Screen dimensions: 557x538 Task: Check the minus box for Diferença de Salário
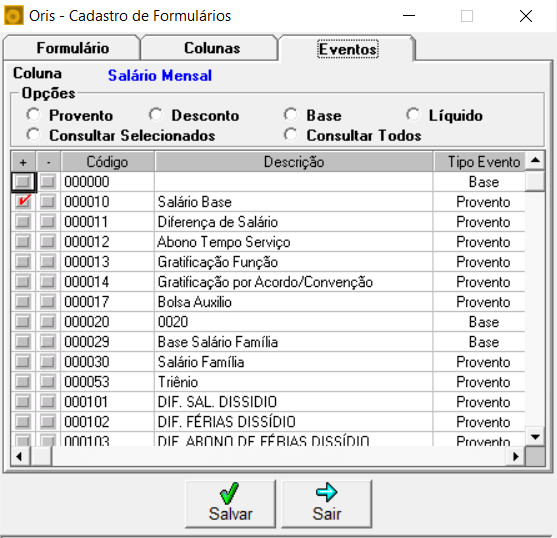pos(48,222)
